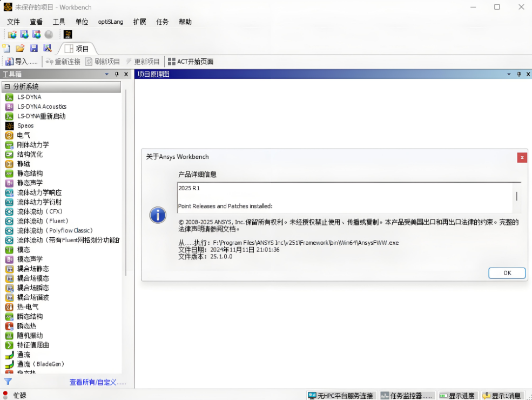The width and height of the screenshot is (532, 400).
Task: Open the 文件 menu
Action: point(14,22)
